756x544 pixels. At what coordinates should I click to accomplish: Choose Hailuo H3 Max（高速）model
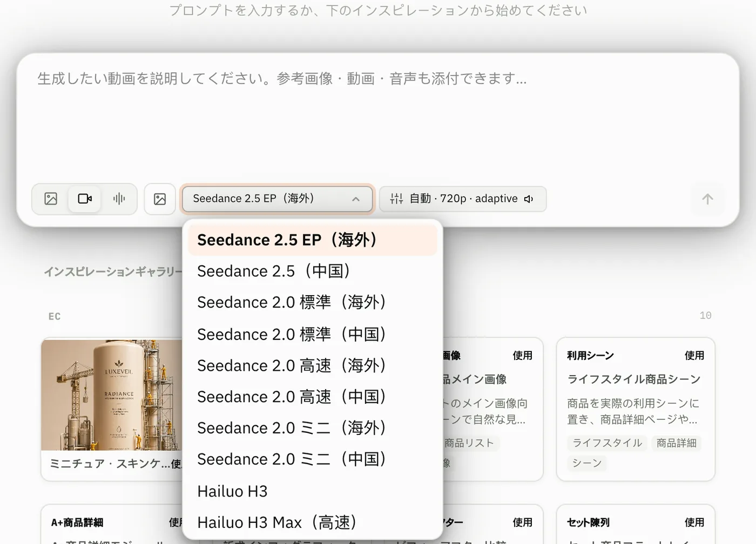pos(312,522)
